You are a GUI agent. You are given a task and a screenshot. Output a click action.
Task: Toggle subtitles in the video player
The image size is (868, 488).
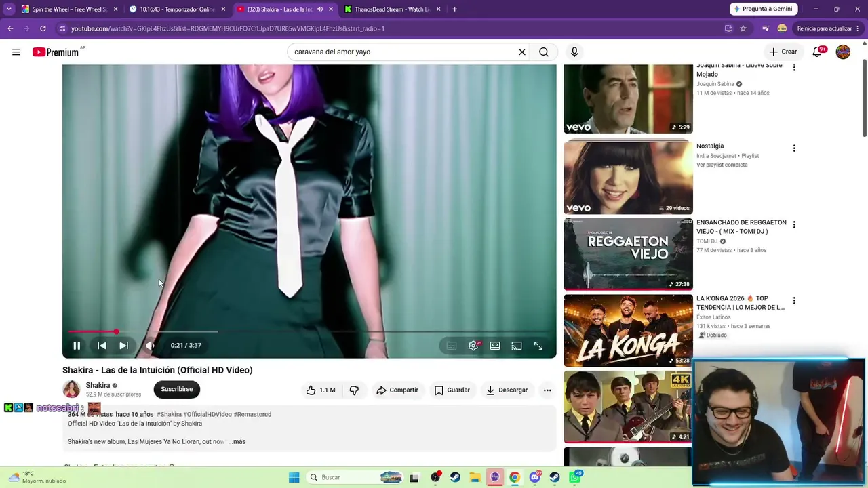pos(452,346)
